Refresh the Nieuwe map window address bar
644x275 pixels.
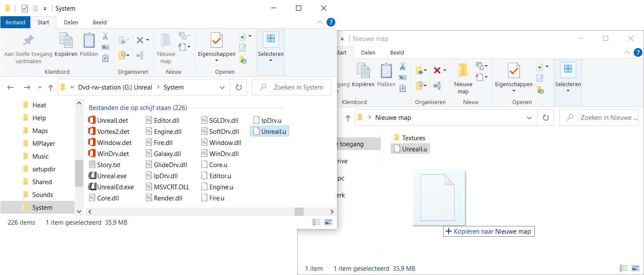pyautogui.click(x=545, y=118)
